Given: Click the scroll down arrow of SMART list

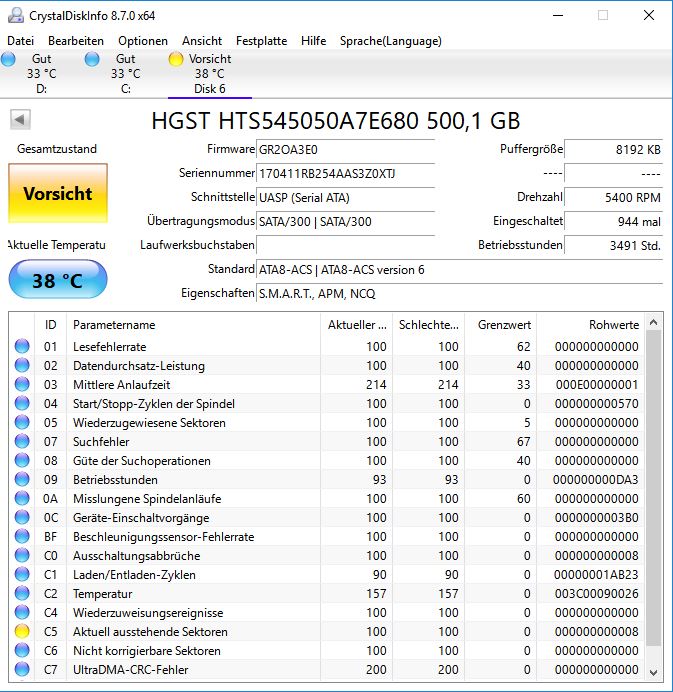Looking at the screenshot, I should [x=654, y=672].
